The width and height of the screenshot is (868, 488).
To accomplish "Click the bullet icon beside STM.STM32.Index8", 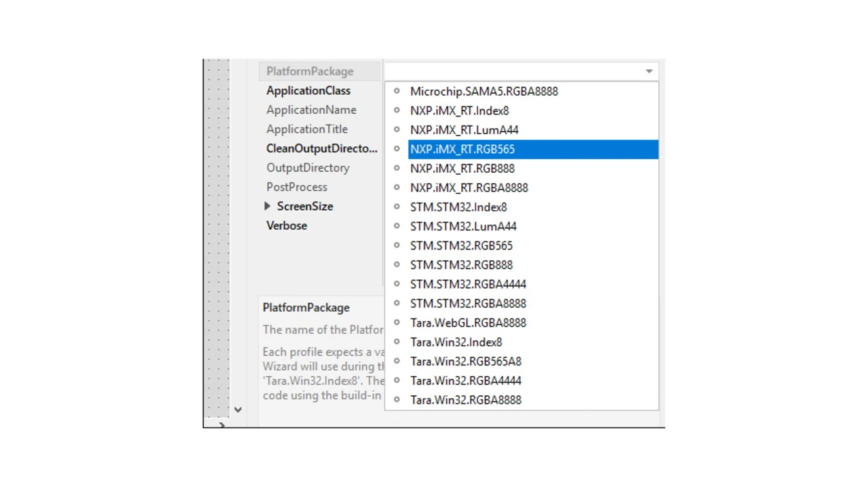I will pyautogui.click(x=397, y=207).
